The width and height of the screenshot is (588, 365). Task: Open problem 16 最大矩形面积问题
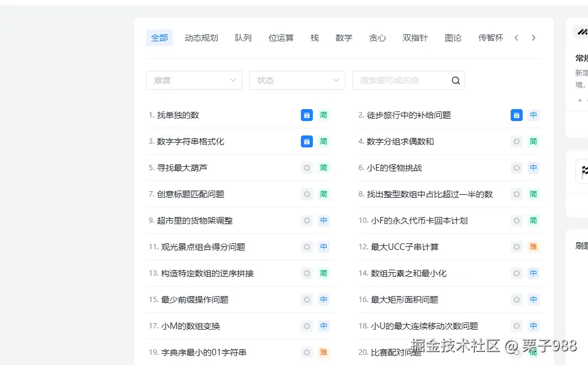point(405,300)
